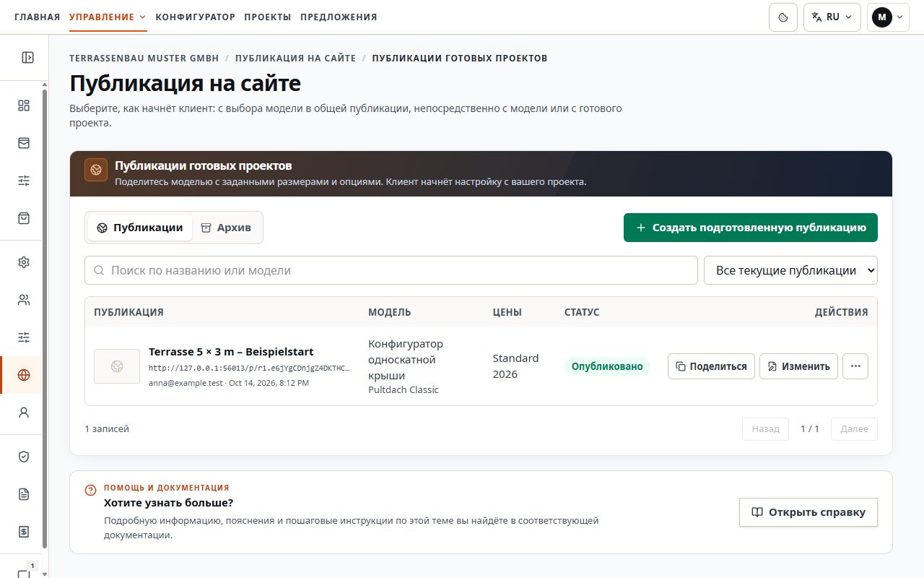Open the RU language dropdown
924x578 pixels.
pos(832,17)
